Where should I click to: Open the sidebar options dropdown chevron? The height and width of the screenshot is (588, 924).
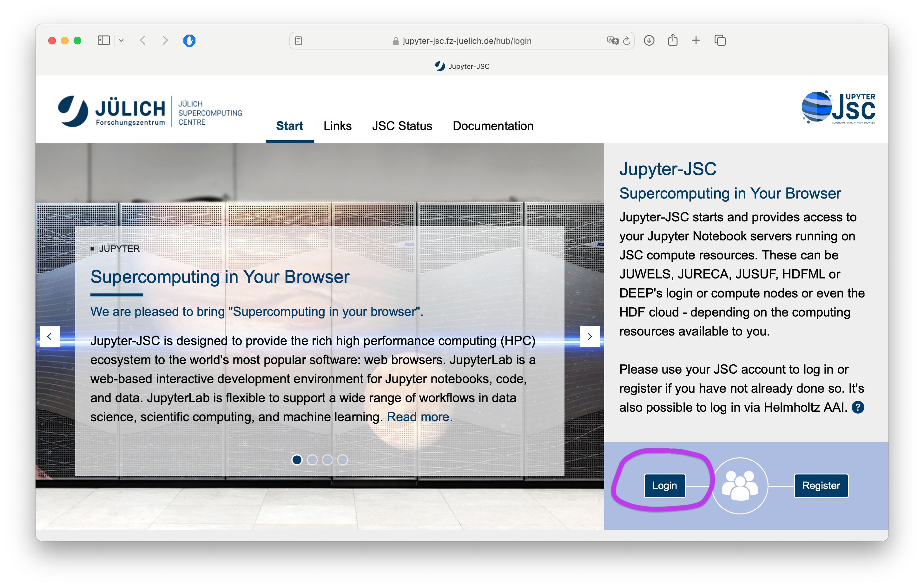tap(121, 40)
